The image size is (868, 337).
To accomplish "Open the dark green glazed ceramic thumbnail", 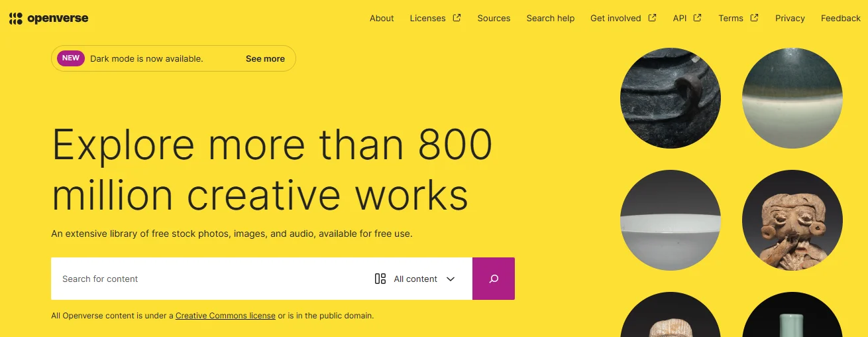I will pos(792,98).
